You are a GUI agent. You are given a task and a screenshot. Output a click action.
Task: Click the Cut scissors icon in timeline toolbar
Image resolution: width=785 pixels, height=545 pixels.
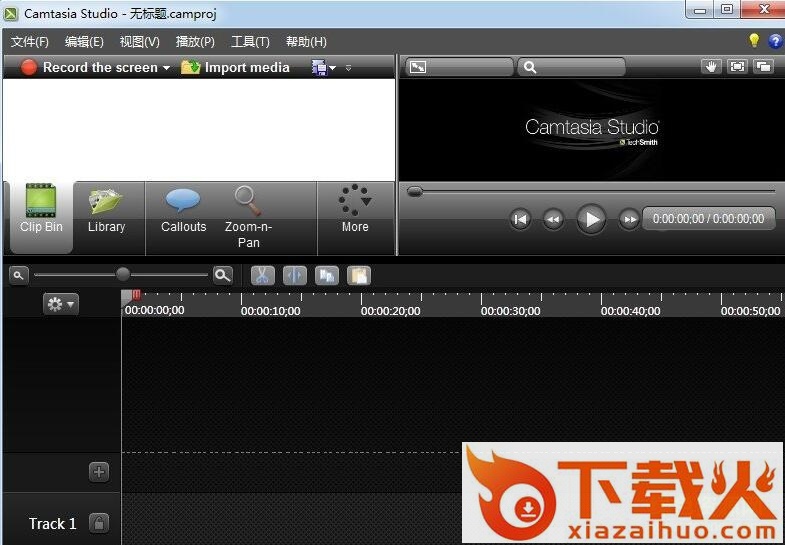(262, 275)
